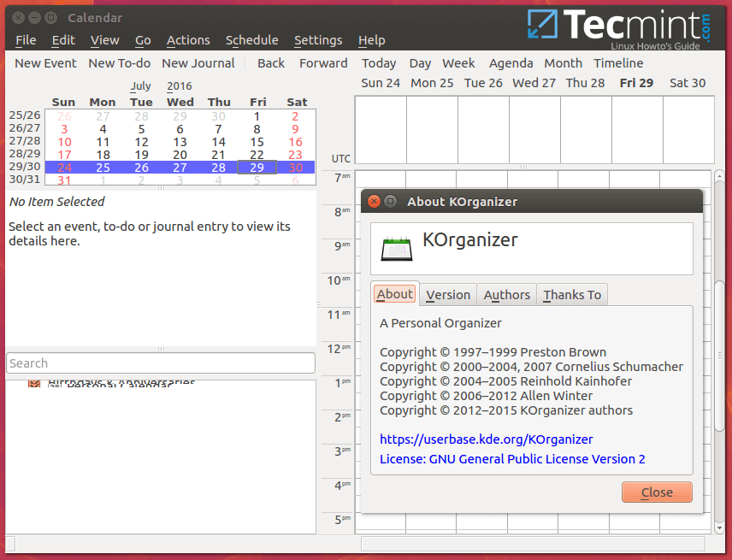The height and width of the screenshot is (560, 732).
Task: Open the Go menu
Action: coord(143,40)
